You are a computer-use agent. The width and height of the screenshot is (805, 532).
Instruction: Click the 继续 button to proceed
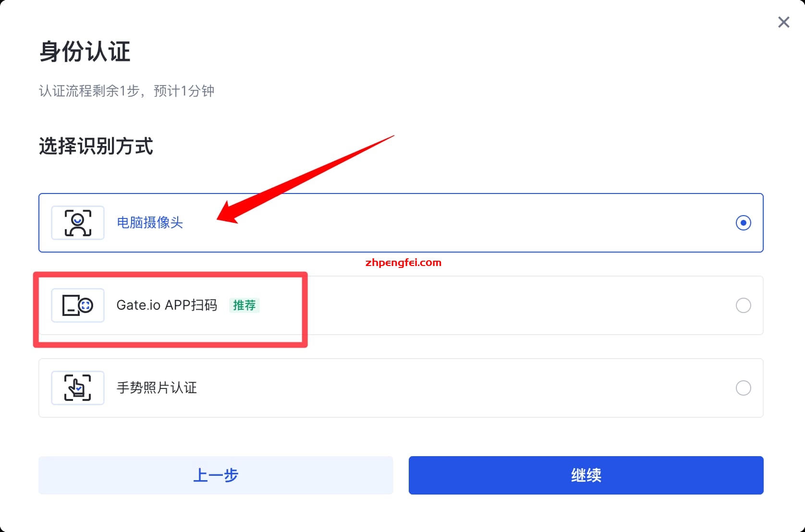tap(585, 475)
